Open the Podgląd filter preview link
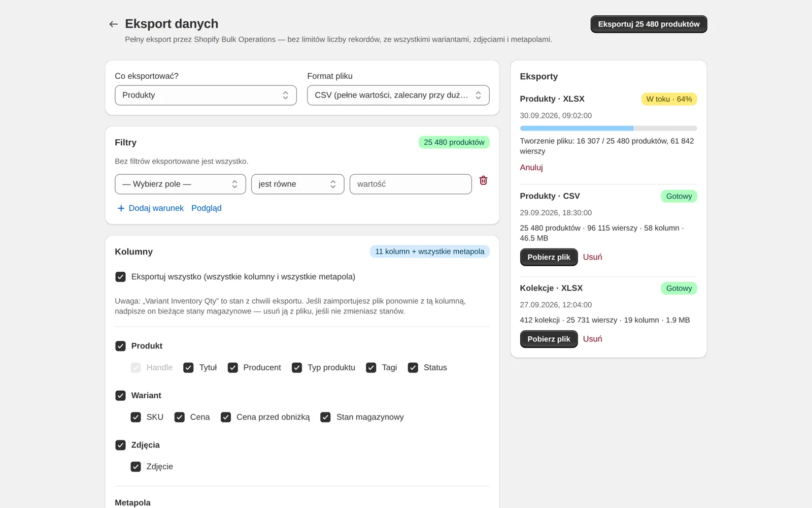This screenshot has height=508, width=812. pos(207,208)
